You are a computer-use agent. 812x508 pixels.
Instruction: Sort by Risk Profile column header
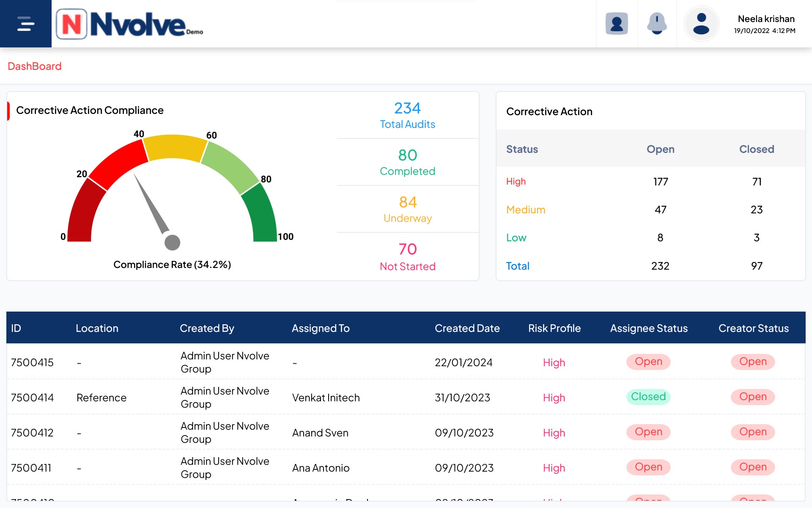coord(554,329)
